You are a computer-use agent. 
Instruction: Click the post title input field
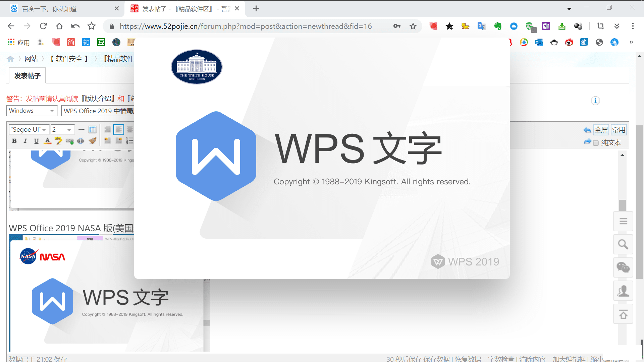click(98, 111)
